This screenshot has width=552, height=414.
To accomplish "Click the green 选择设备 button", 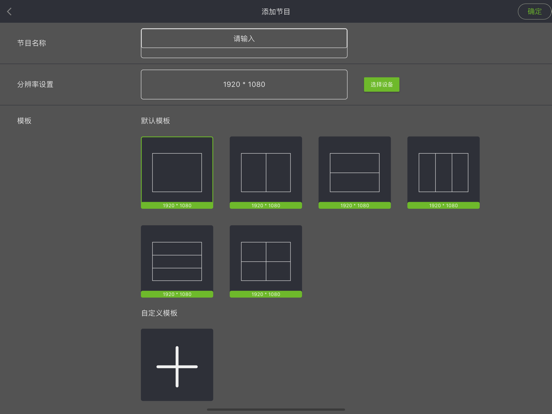I will coord(382,84).
